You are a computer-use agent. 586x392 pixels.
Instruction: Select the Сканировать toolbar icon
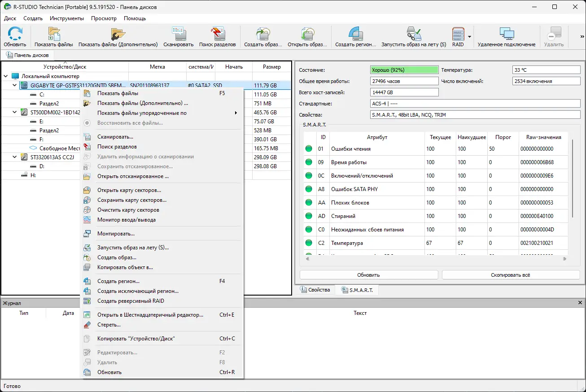click(178, 36)
